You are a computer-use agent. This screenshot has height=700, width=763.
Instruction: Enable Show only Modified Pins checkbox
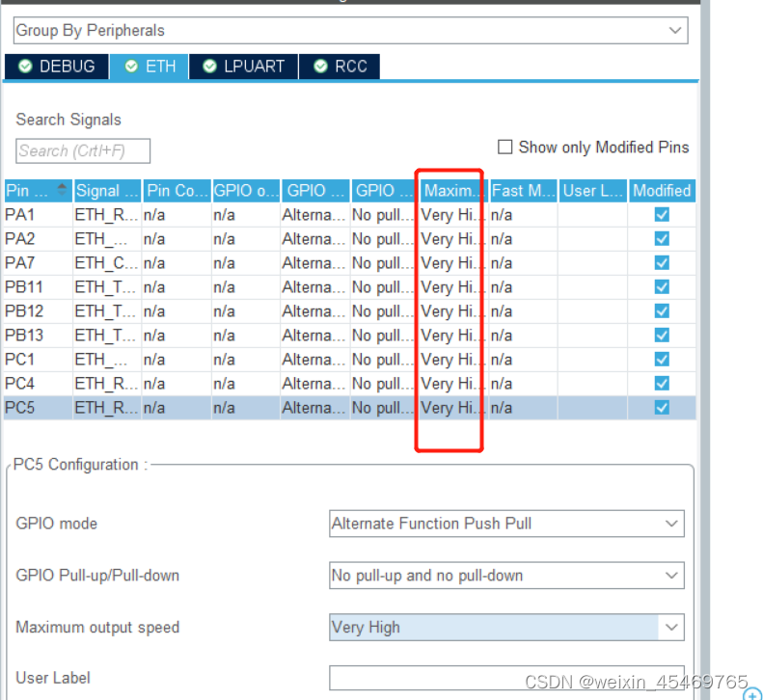(505, 147)
